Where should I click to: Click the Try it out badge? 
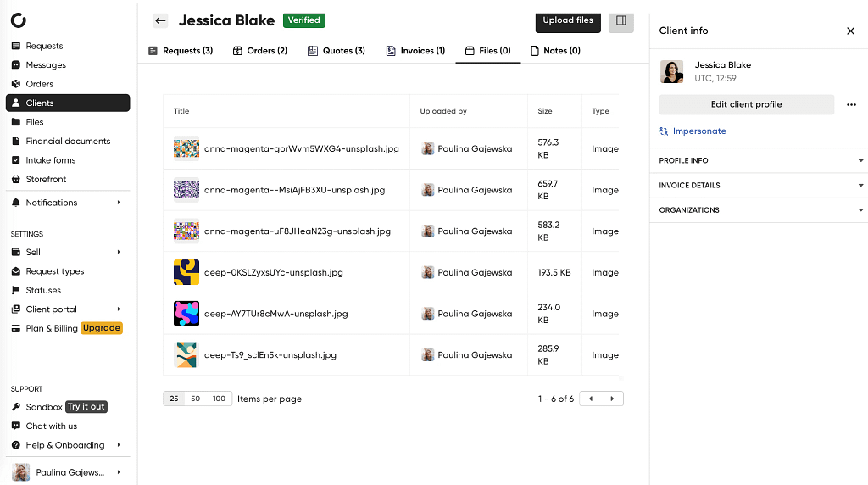(x=86, y=407)
